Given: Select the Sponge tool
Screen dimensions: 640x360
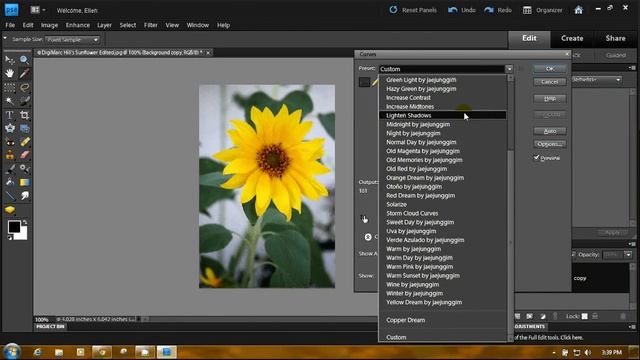Looking at the screenshot, I should click(x=9, y=210).
